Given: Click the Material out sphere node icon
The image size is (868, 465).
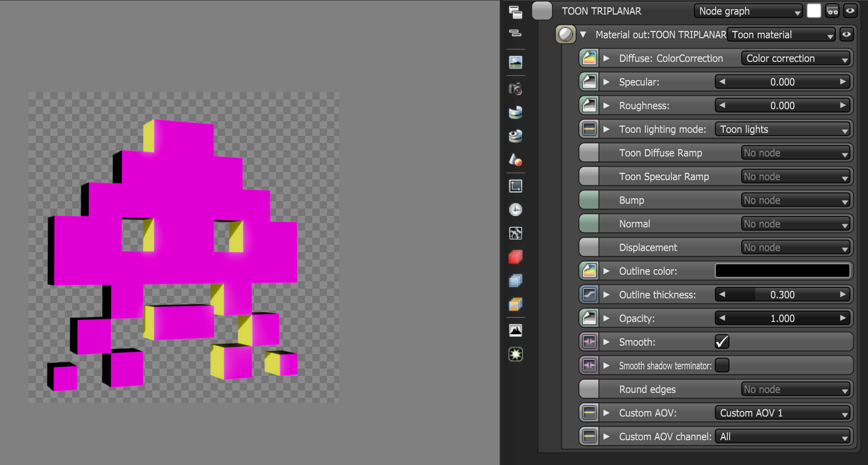Looking at the screenshot, I should [x=565, y=35].
